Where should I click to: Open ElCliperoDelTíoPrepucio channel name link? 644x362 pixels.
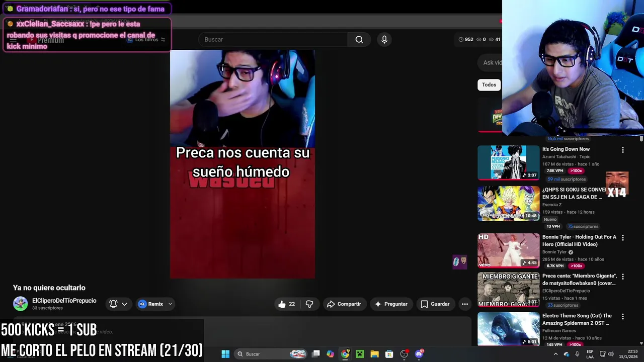pos(64,301)
